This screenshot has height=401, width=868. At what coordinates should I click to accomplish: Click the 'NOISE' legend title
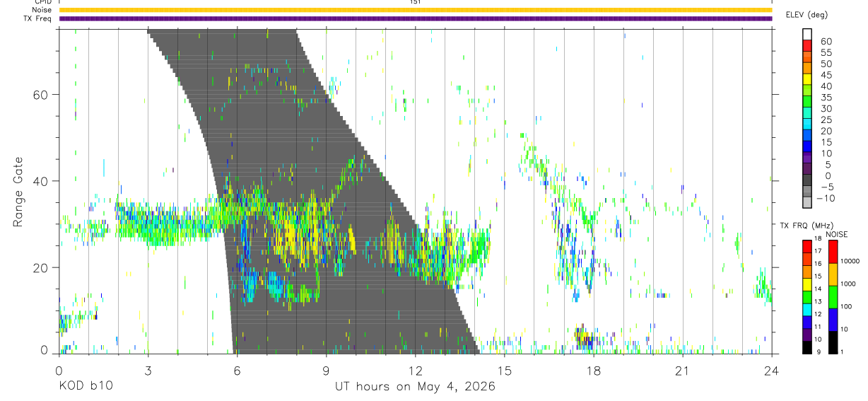tap(836, 234)
